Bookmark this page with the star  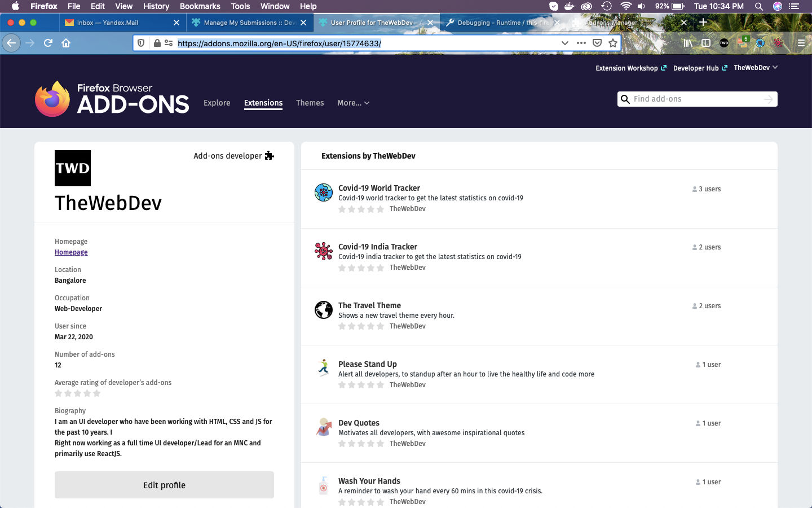pyautogui.click(x=613, y=43)
